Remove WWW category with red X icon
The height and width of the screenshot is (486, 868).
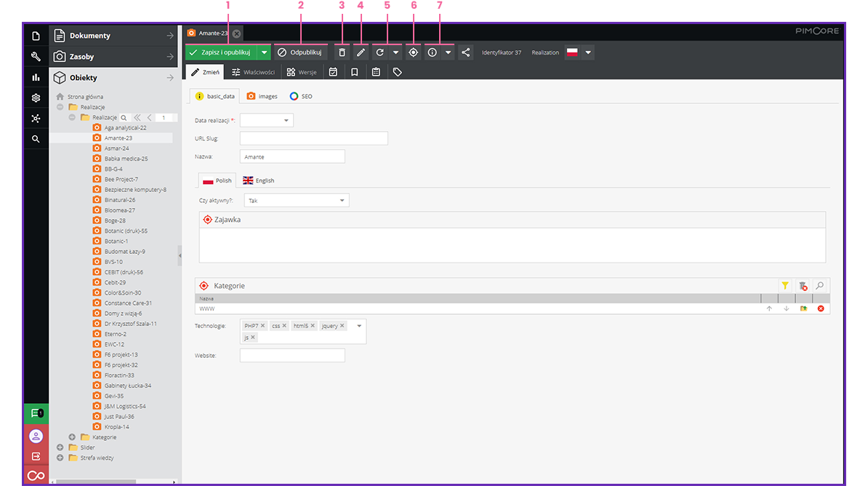click(821, 308)
